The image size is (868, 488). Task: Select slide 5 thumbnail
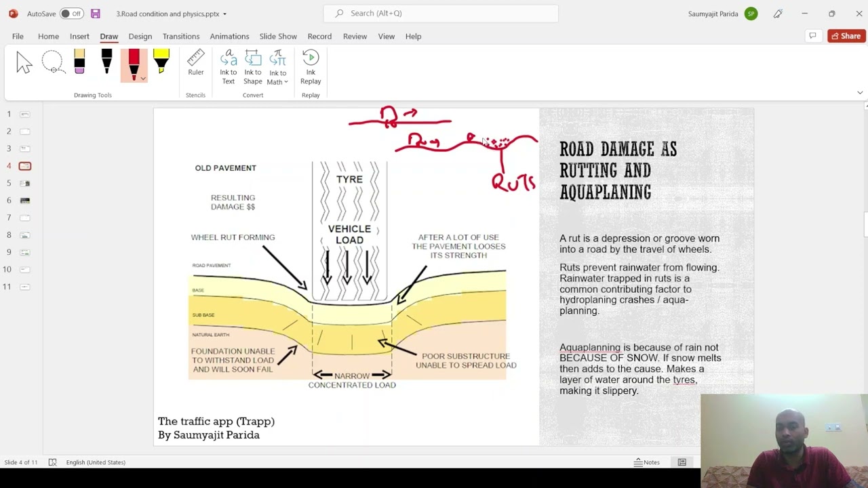(x=25, y=183)
